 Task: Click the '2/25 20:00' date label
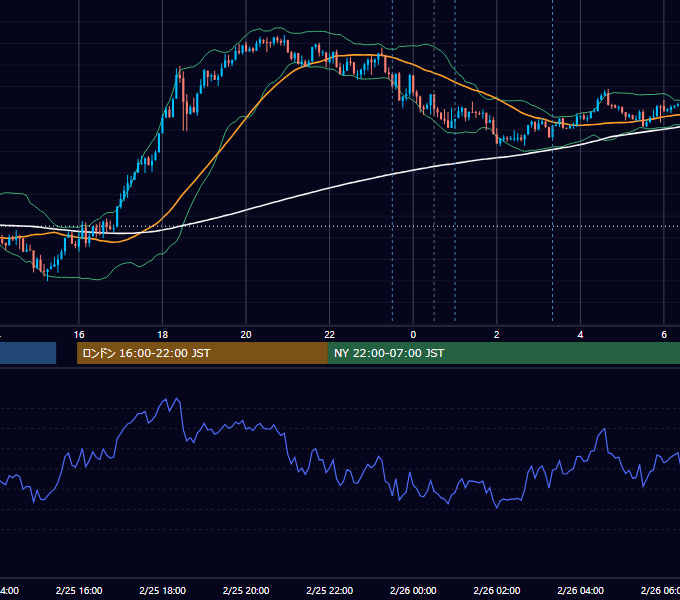pyautogui.click(x=246, y=590)
